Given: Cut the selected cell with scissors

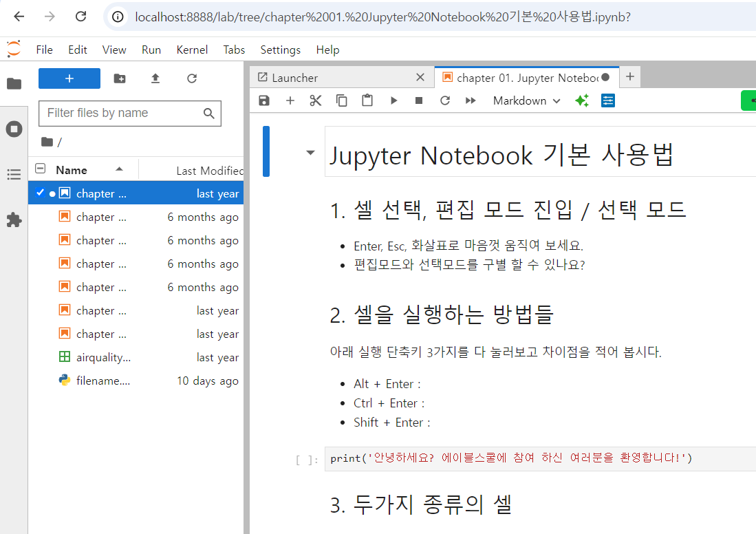Looking at the screenshot, I should tap(316, 100).
